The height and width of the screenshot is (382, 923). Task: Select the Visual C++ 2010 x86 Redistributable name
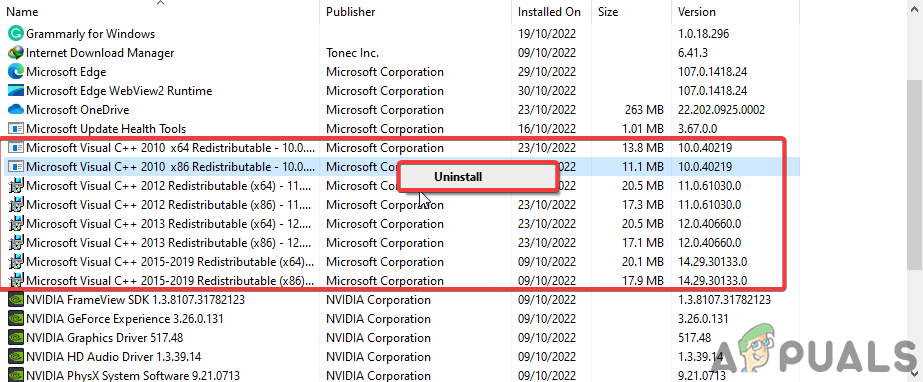point(170,167)
